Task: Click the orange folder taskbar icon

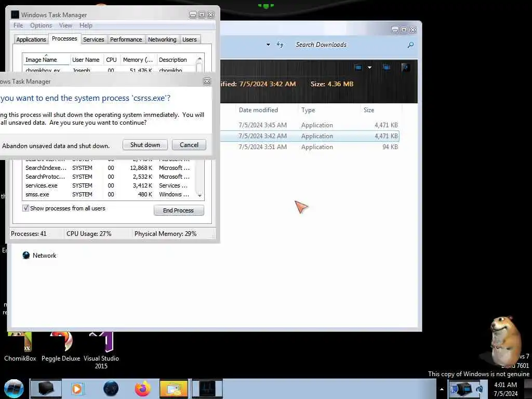Action: click(174, 389)
